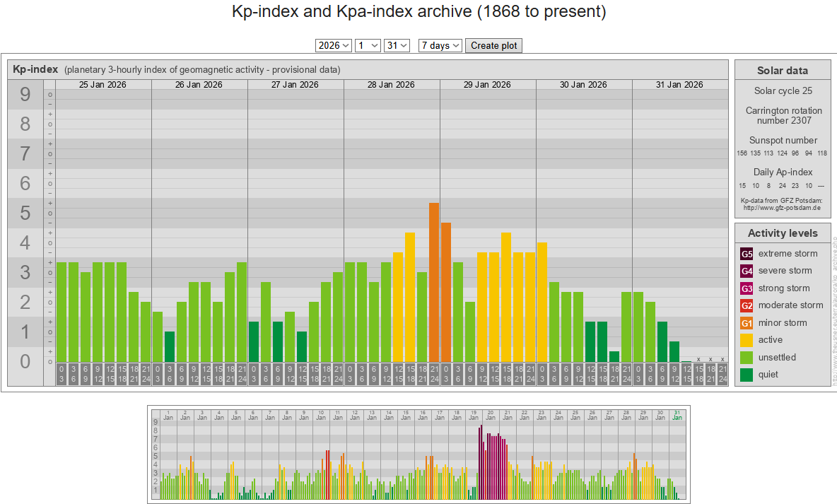This screenshot has height=504, width=837.
Task: Select the light green 'unsettled' legend swatch
Action: click(x=747, y=358)
